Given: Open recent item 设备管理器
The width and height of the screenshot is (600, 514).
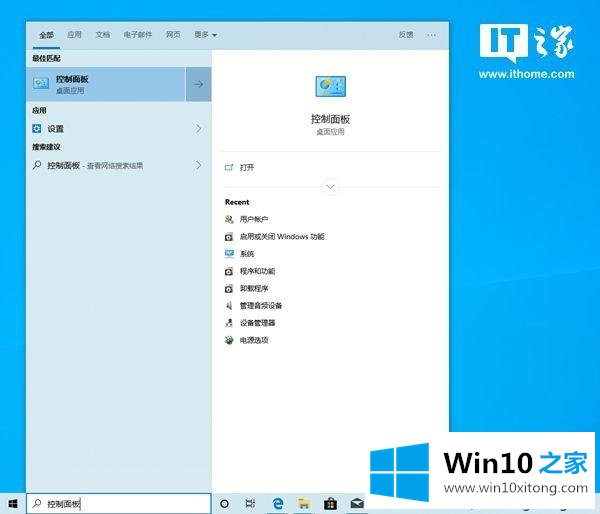Looking at the screenshot, I should 257,323.
